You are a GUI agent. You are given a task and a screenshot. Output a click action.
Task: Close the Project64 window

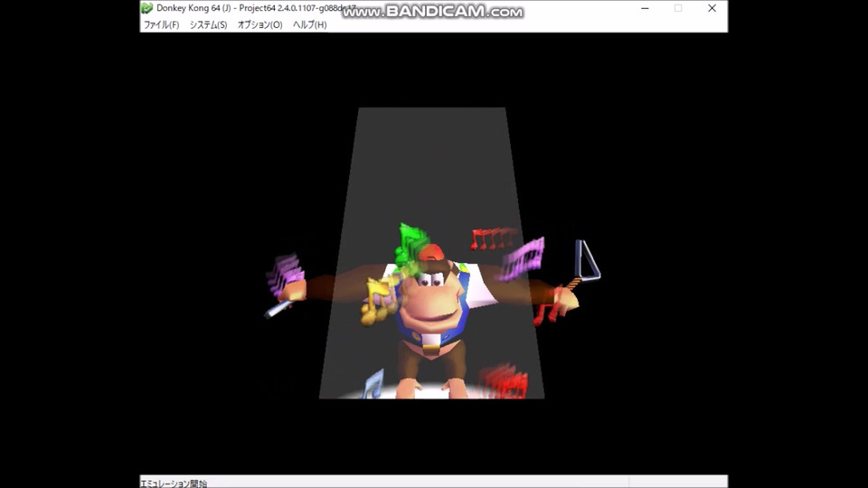click(x=712, y=8)
